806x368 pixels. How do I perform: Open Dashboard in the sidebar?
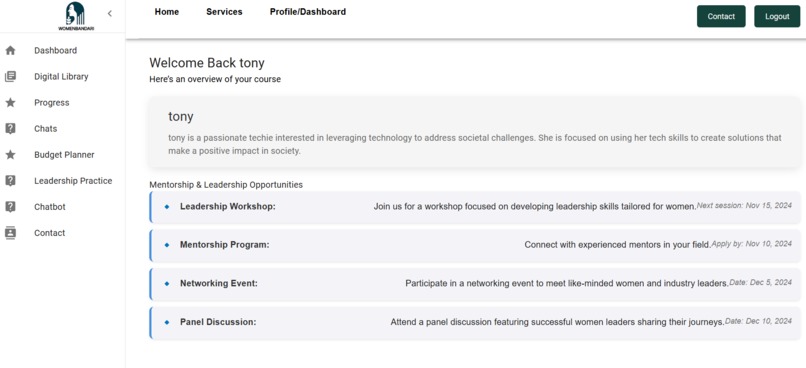click(x=56, y=50)
